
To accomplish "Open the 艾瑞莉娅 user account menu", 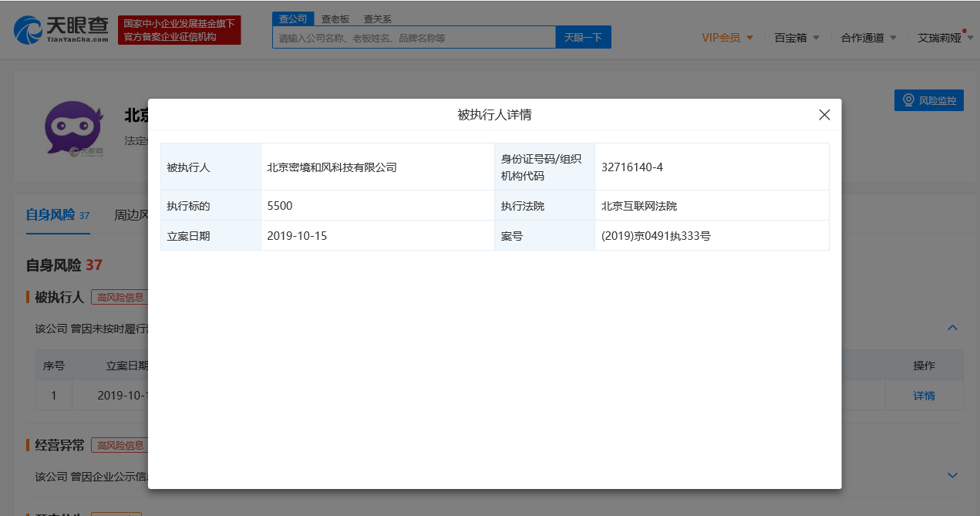I will coord(945,37).
